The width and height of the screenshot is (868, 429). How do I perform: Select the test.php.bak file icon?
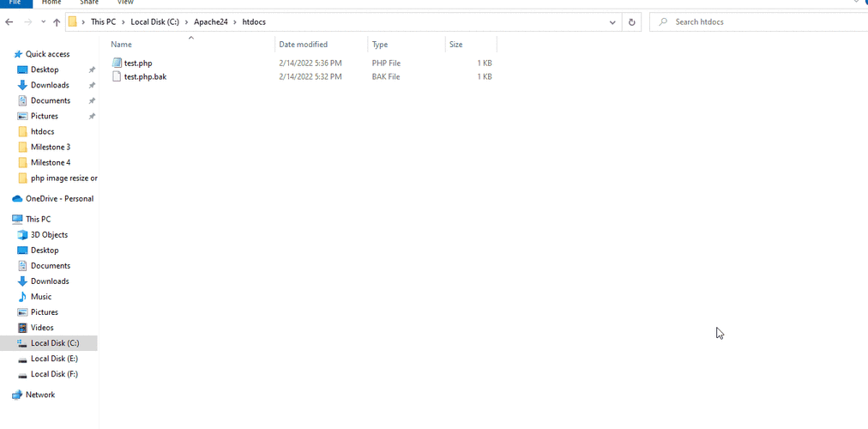coord(117,76)
